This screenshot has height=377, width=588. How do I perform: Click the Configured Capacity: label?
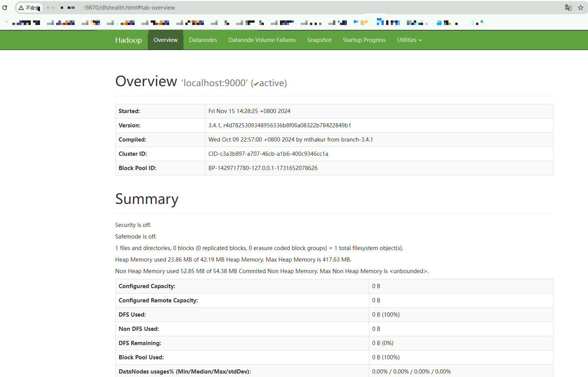(147, 286)
